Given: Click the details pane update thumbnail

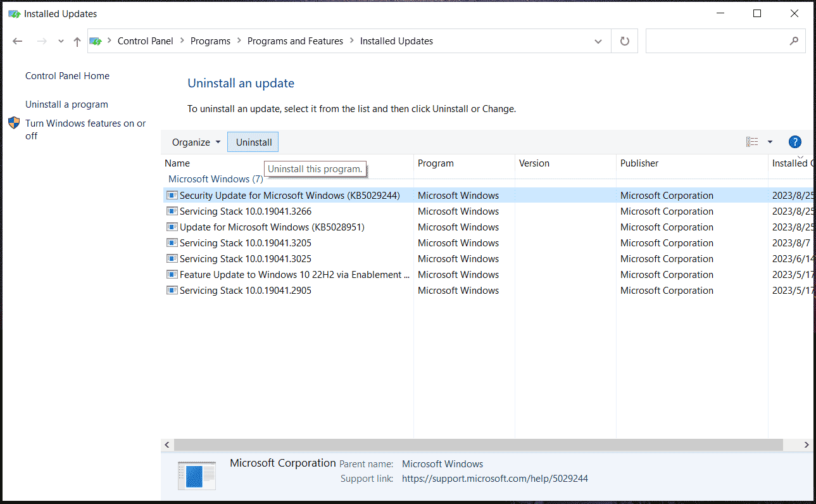Looking at the screenshot, I should (197, 476).
